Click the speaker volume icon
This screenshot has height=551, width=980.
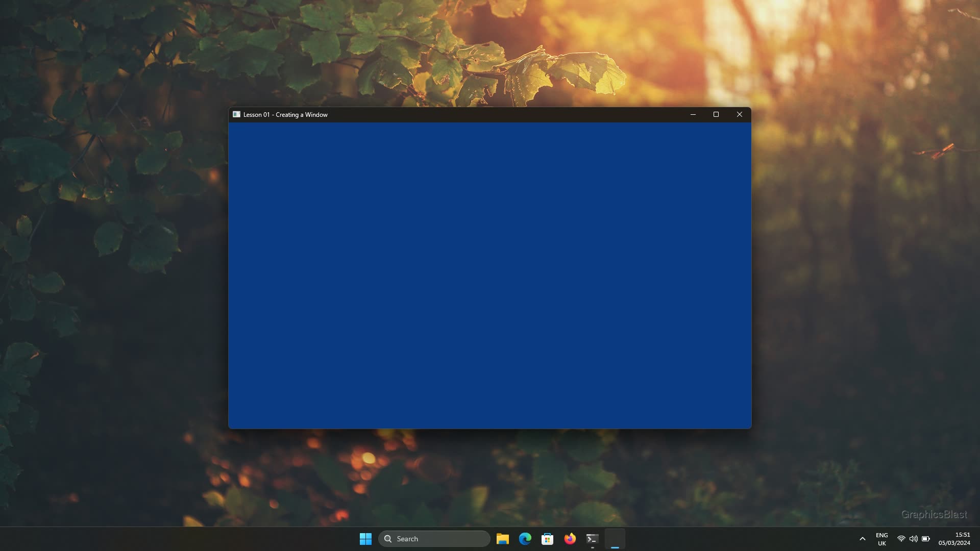913,538
